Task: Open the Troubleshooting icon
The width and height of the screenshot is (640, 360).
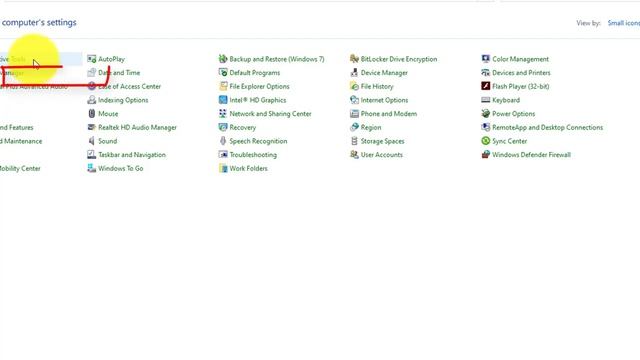Action: point(223,155)
